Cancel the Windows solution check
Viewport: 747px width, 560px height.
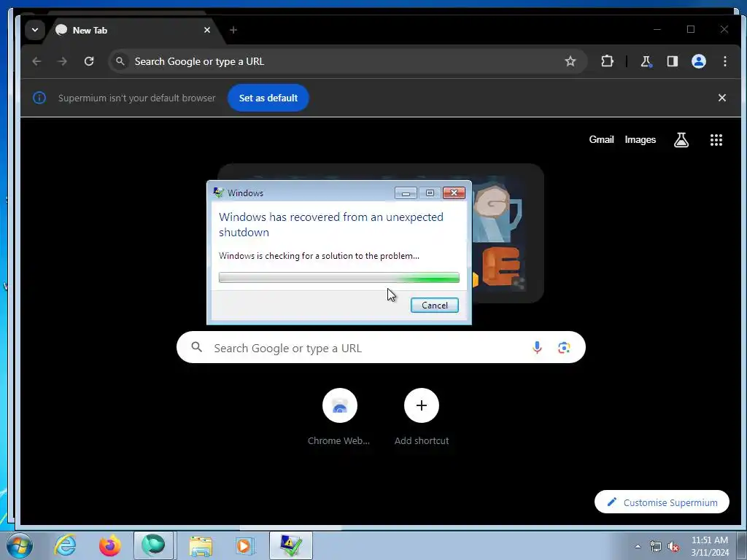click(435, 306)
